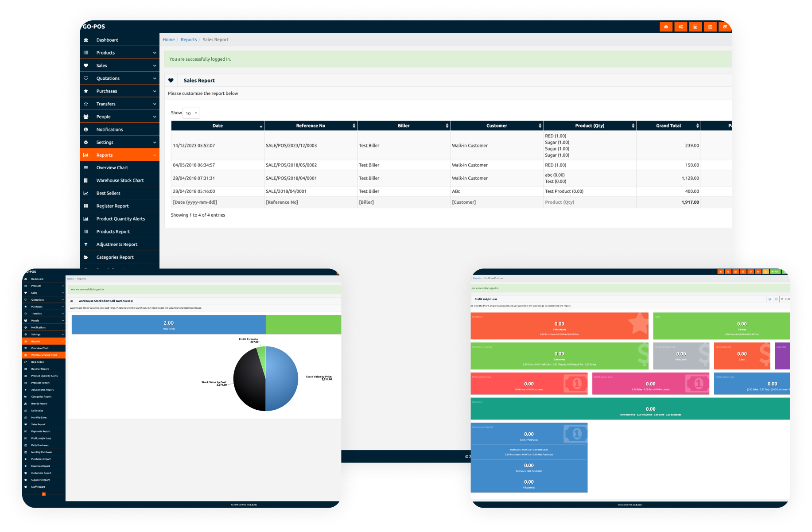Click the Categories Report folder icon
The width and height of the screenshot is (812, 532).
pyautogui.click(x=86, y=257)
